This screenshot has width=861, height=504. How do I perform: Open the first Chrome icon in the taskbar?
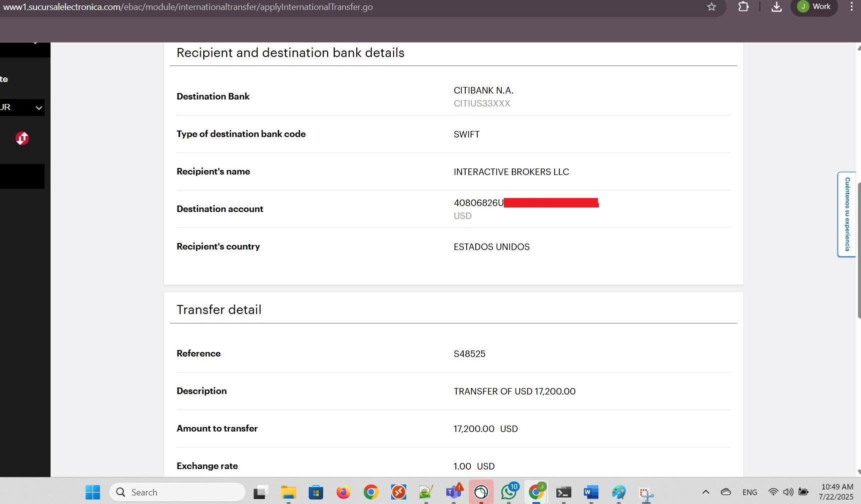pyautogui.click(x=371, y=492)
